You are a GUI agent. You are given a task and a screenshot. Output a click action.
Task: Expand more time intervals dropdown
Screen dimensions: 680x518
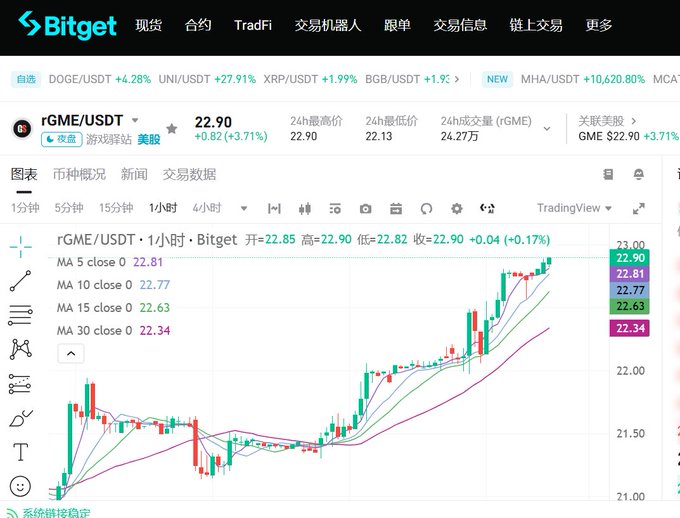pos(244,209)
